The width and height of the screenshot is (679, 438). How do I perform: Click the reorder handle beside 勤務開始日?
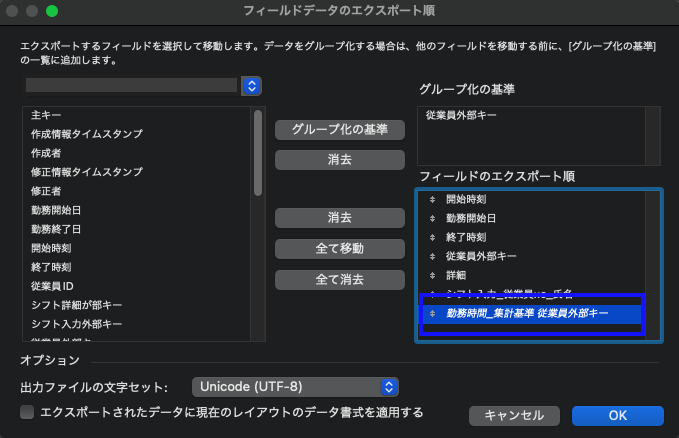(x=432, y=218)
